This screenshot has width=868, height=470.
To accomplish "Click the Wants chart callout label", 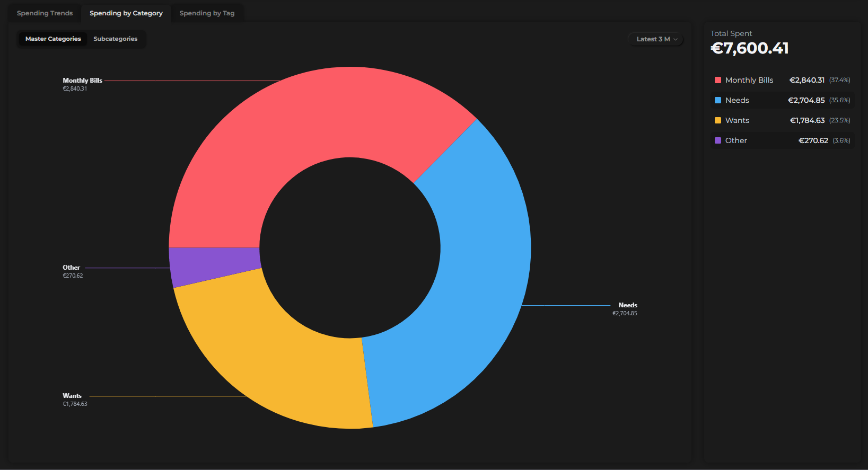I will [72, 396].
